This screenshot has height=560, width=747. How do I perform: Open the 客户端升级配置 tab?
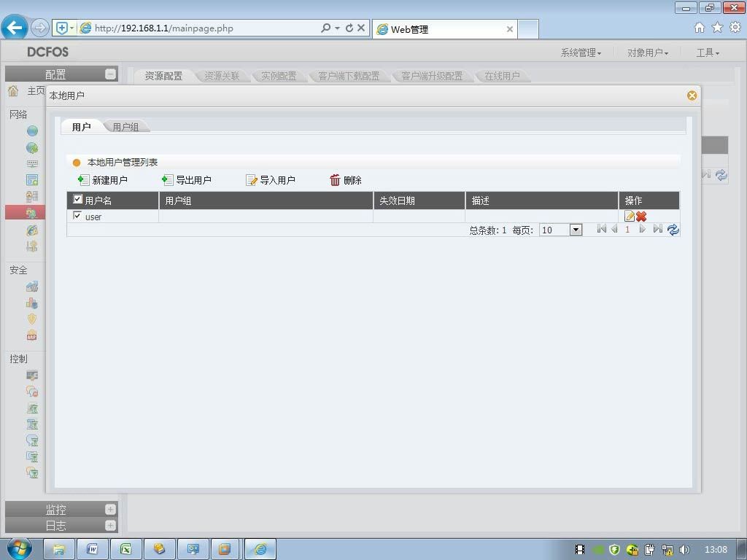[432, 76]
